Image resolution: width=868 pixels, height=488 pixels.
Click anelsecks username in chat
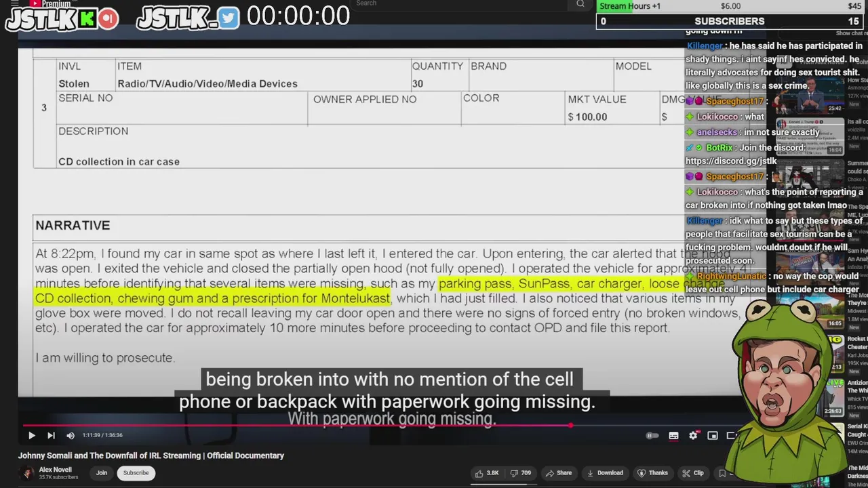coord(717,133)
